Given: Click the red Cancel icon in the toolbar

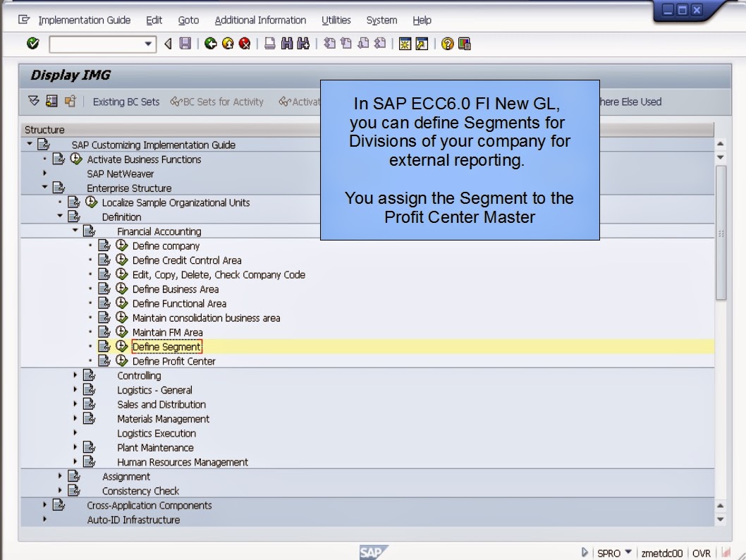Looking at the screenshot, I should (245, 44).
